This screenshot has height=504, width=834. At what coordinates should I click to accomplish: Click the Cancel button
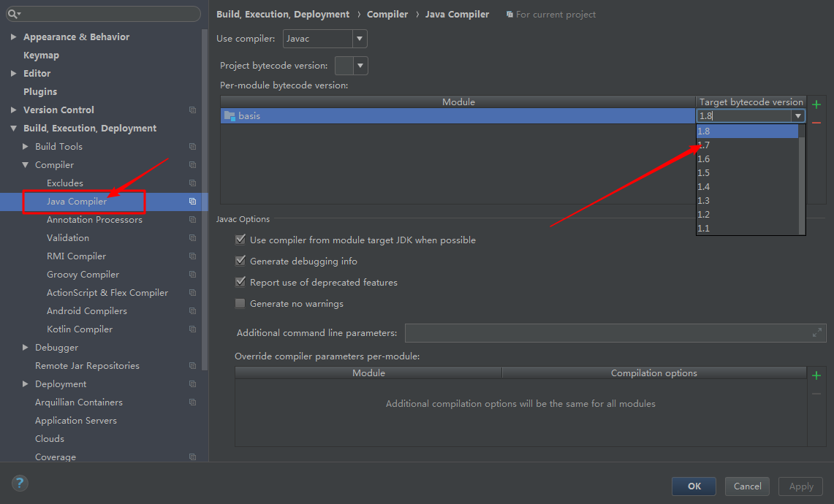[x=747, y=486]
